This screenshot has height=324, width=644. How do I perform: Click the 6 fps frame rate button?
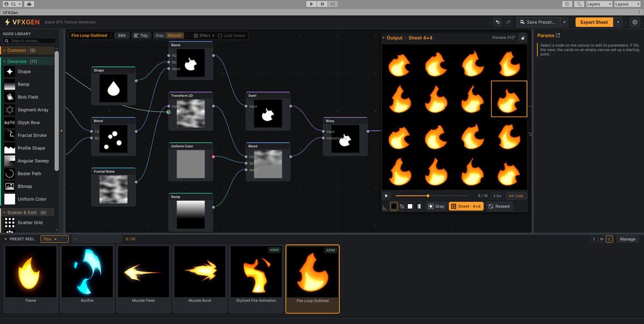pyautogui.click(x=497, y=196)
